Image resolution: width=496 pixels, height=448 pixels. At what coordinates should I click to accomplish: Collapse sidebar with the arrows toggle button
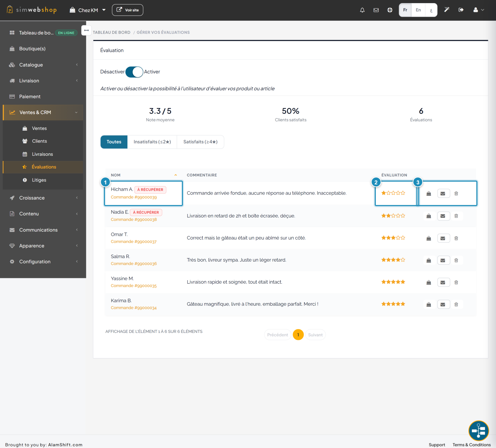coord(86,30)
